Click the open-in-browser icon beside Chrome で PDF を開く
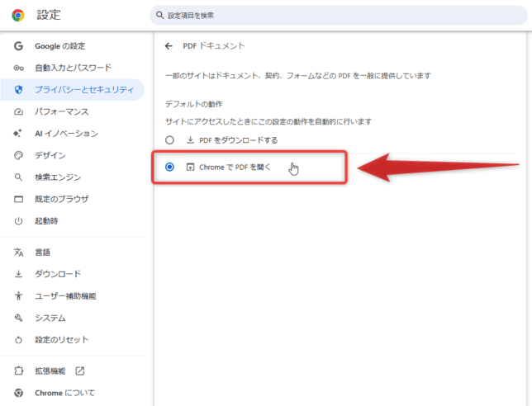The height and width of the screenshot is (406, 532). pyautogui.click(x=190, y=167)
